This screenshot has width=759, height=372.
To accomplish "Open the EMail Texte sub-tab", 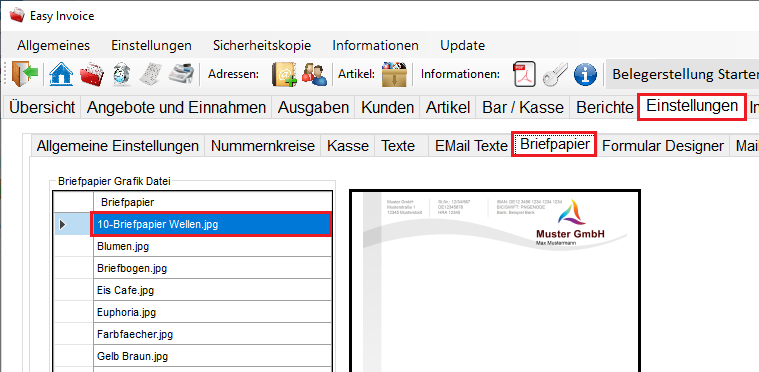I will click(471, 146).
